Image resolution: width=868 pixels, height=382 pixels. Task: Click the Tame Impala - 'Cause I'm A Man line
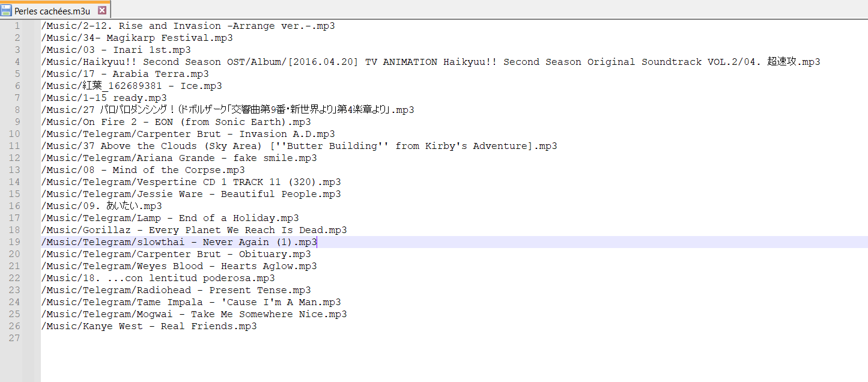pyautogui.click(x=191, y=302)
